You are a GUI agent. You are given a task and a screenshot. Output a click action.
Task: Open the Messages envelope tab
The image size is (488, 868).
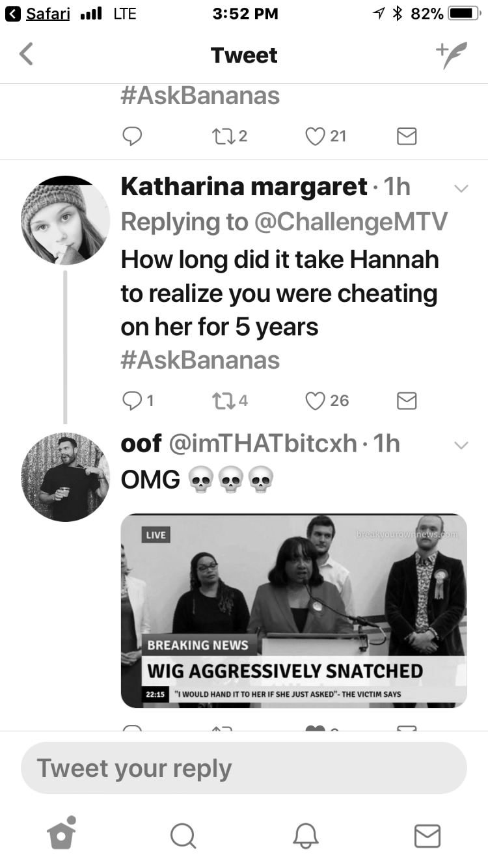pyautogui.click(x=427, y=836)
